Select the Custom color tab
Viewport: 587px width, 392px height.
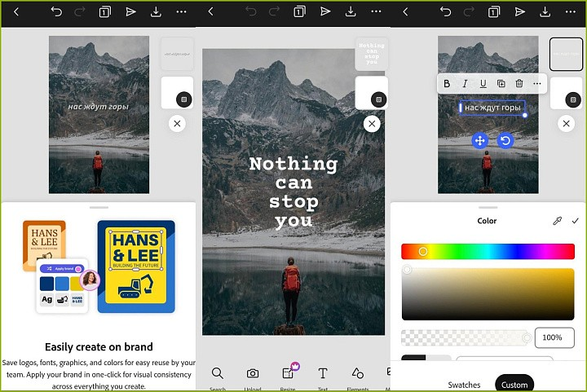click(x=514, y=385)
